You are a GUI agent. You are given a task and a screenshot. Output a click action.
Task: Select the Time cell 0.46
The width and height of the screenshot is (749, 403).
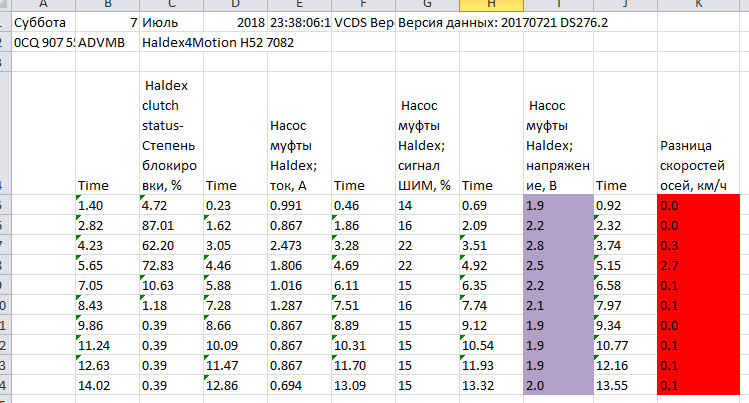pos(364,205)
